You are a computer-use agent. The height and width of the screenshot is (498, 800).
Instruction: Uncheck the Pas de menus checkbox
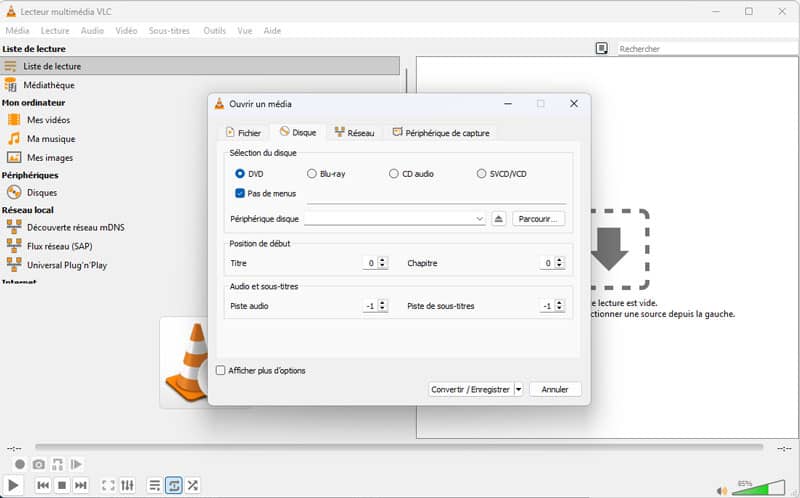pos(240,193)
